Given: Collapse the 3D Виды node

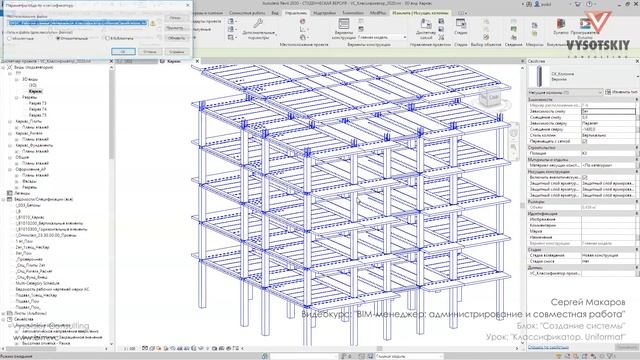Looking at the screenshot, I should click(17, 80).
